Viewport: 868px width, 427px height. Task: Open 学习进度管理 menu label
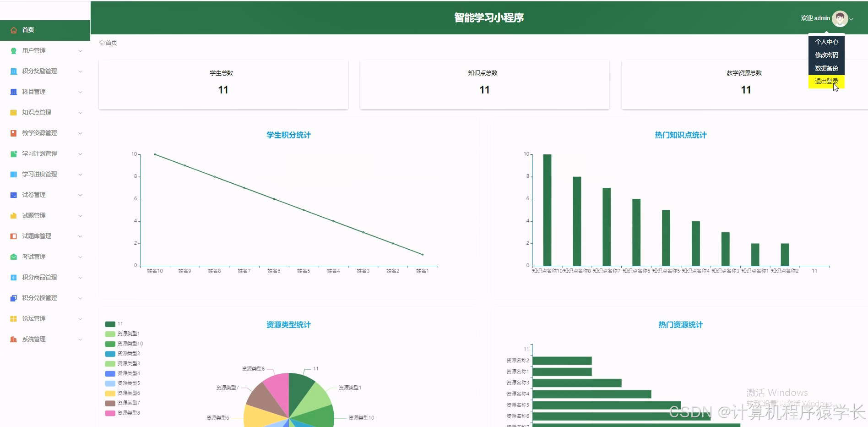(x=39, y=174)
